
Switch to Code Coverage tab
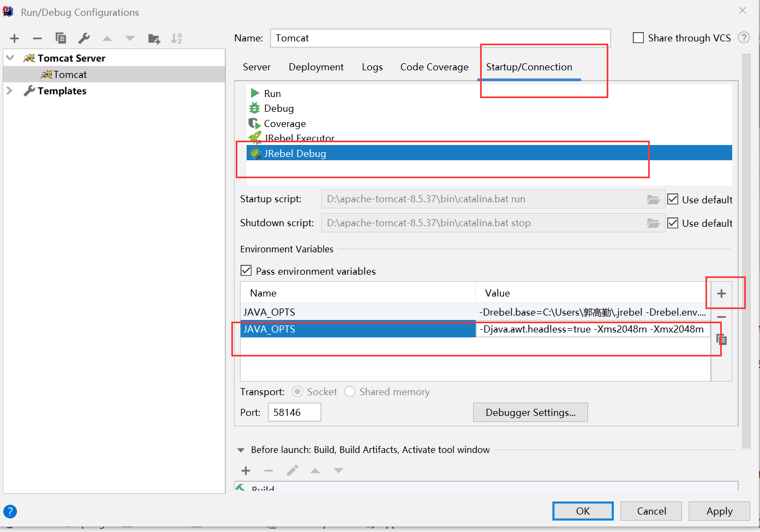(x=434, y=67)
